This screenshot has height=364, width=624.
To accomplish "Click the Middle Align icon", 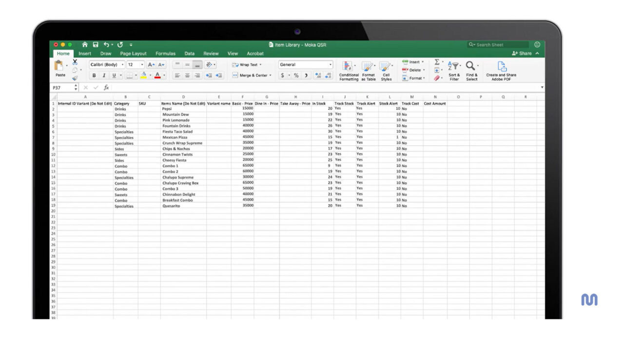I will [x=187, y=64].
